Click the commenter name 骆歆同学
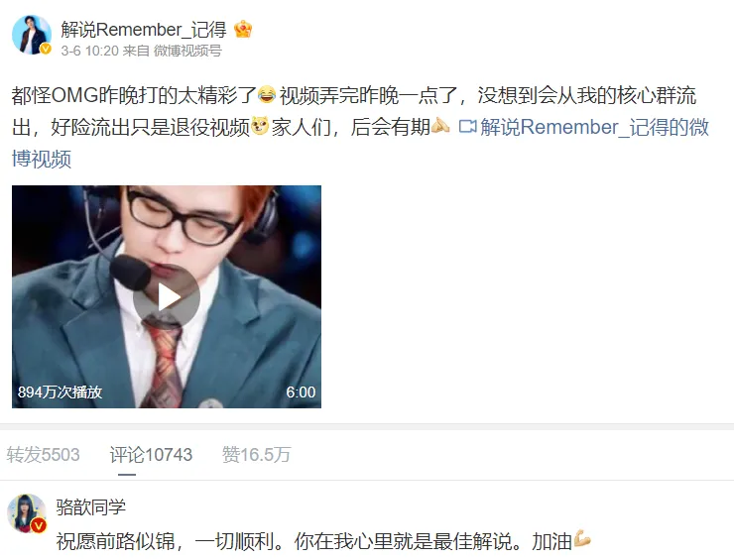734x560 pixels. tap(91, 506)
